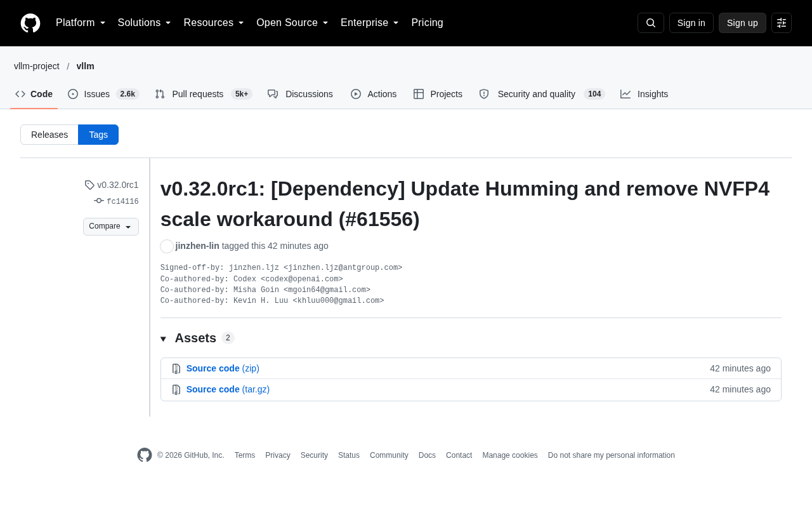Image resolution: width=812 pixels, height=508 pixels.
Task: Click the commit icon next to fc14116
Action: (99, 201)
